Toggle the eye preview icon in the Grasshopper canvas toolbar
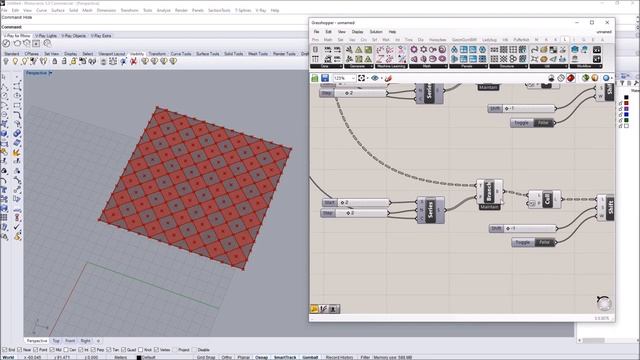Screen dimensions: 640x360 pos(375,78)
